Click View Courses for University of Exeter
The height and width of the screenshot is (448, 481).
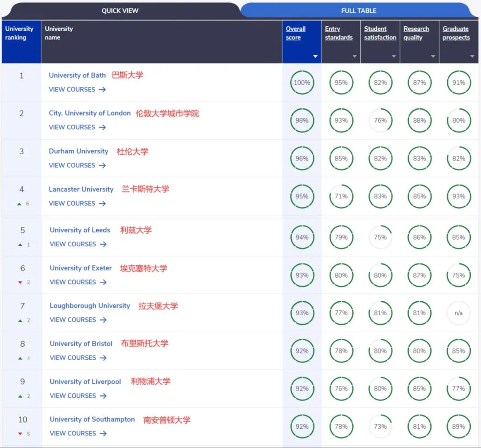tap(78, 282)
